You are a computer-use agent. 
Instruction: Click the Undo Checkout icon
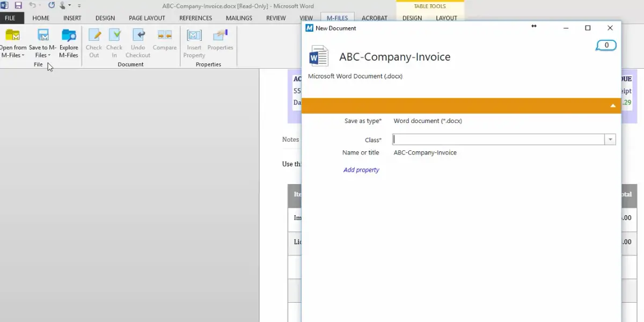(138, 36)
